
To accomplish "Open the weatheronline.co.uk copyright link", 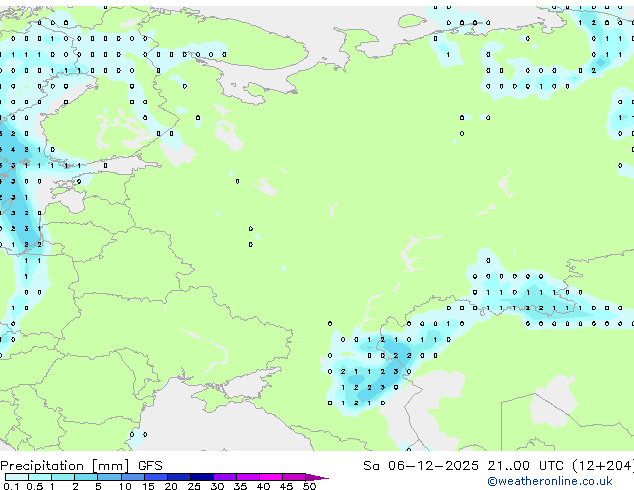I will click(550, 481).
